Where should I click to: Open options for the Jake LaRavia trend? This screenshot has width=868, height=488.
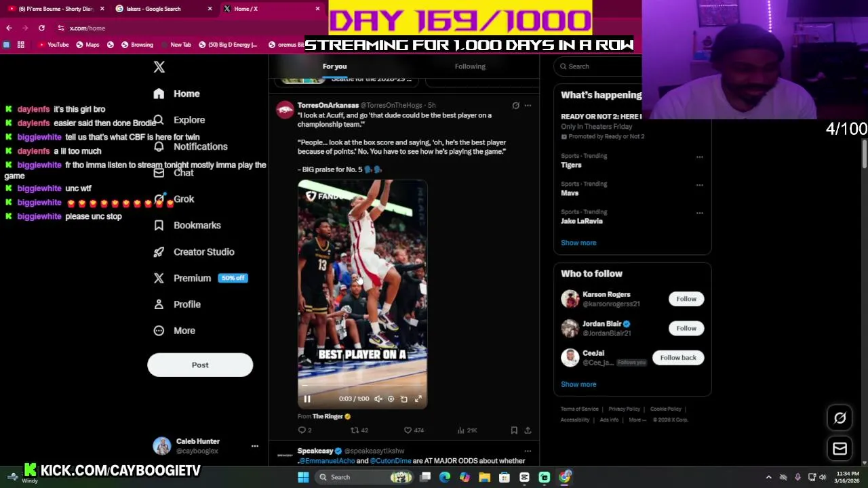[699, 213]
